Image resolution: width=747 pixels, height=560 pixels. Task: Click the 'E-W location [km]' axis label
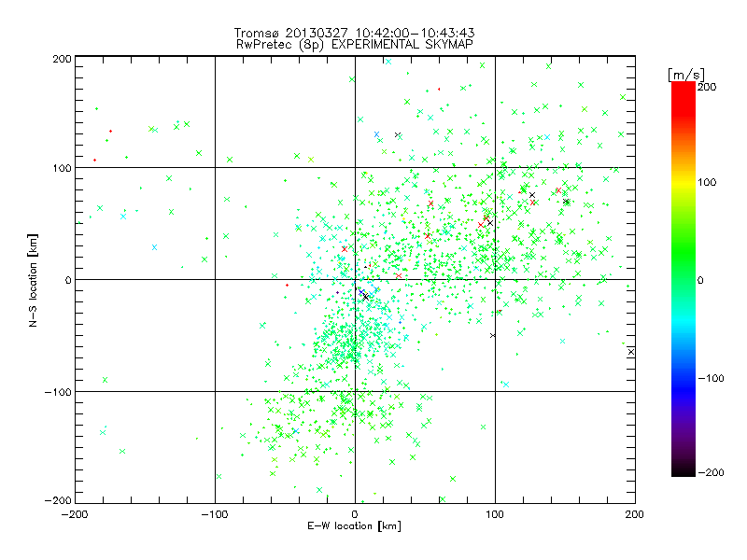(354, 525)
